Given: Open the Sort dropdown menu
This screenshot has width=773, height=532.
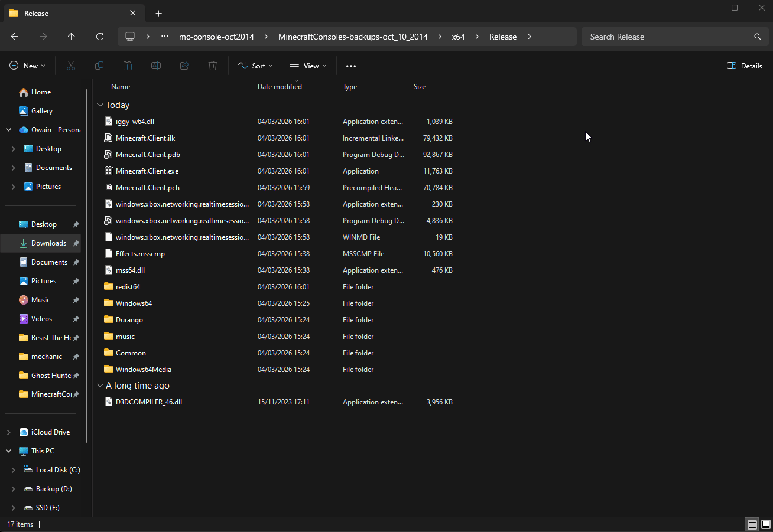Looking at the screenshot, I should pos(255,66).
